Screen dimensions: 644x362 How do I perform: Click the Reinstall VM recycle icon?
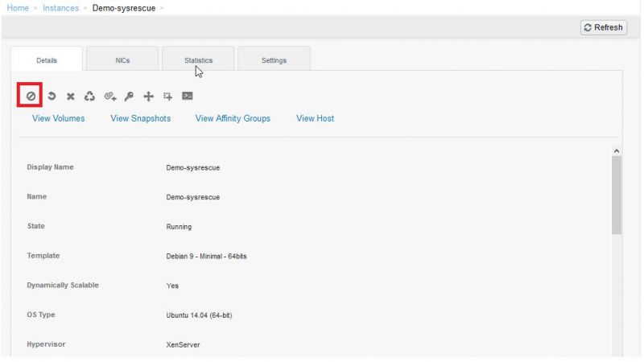(x=89, y=96)
